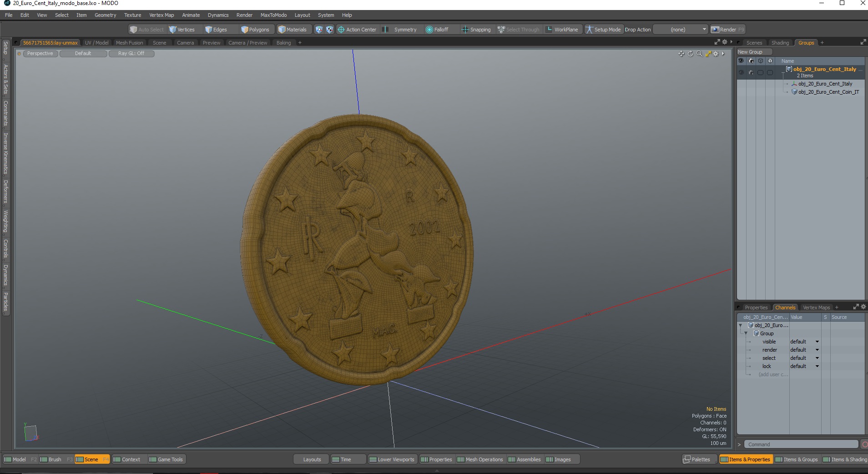The image size is (868, 474).
Task: Maximize viewport with orange arrows icon
Action: tap(708, 54)
